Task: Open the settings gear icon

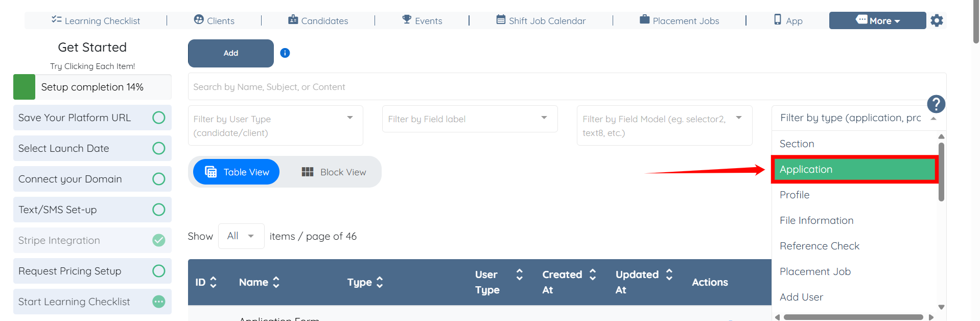Action: (x=937, y=20)
